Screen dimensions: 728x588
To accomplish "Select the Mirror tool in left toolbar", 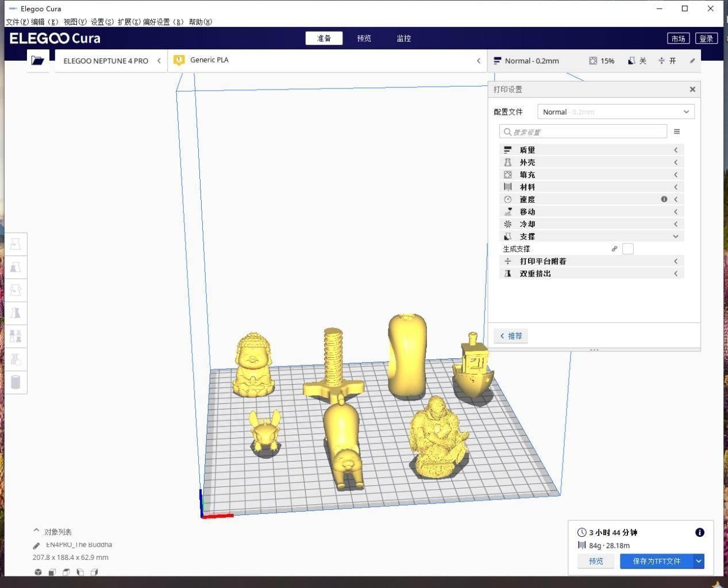I will pyautogui.click(x=16, y=313).
